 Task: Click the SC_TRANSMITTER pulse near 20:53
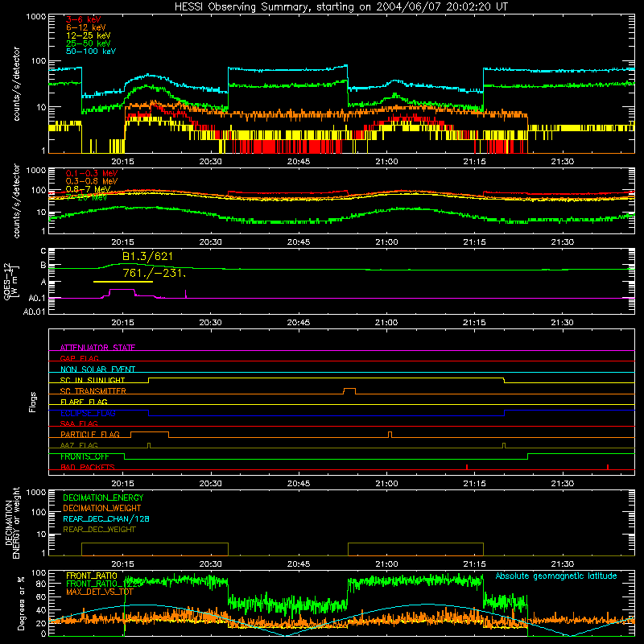[349, 390]
